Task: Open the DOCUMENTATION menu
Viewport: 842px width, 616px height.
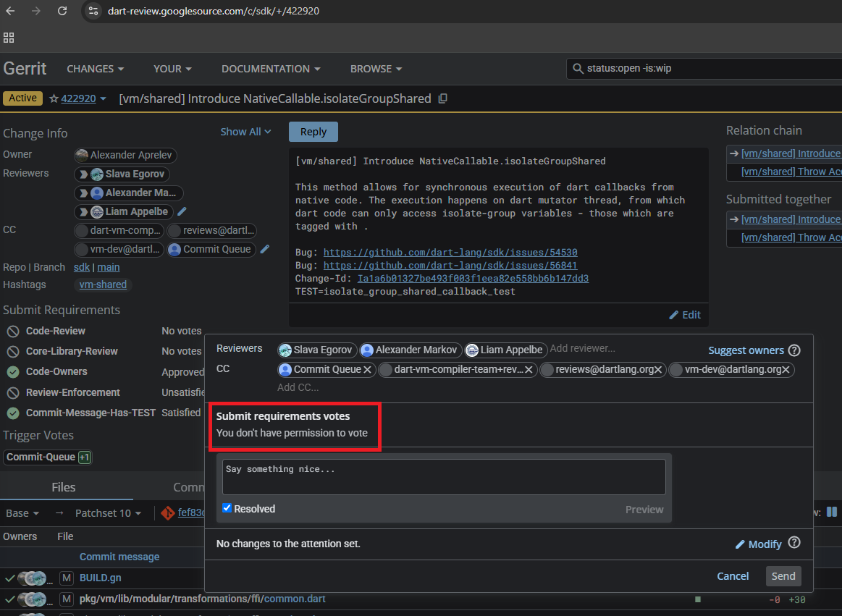Action: (271, 69)
